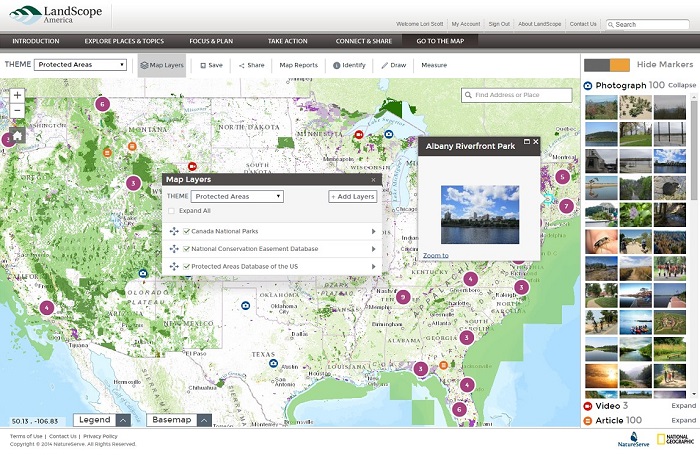
Task: Expand Canada National Parks layer arrow
Action: (373, 231)
